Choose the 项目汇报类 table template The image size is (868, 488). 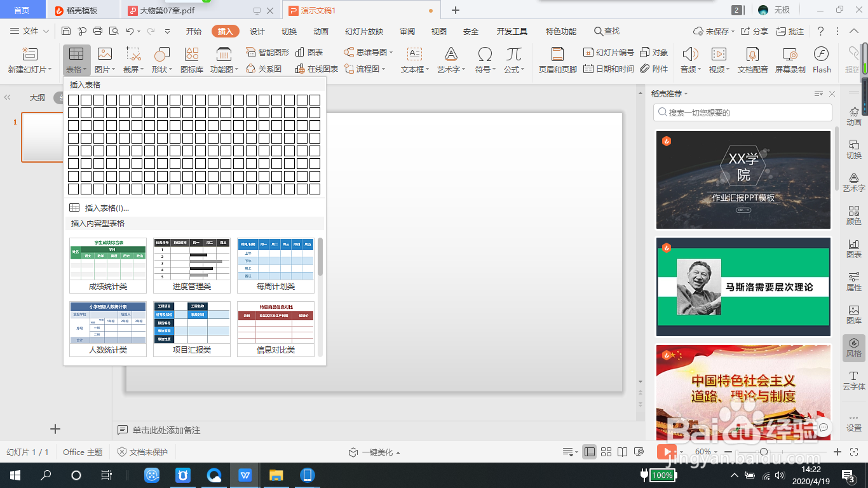pyautogui.click(x=192, y=329)
